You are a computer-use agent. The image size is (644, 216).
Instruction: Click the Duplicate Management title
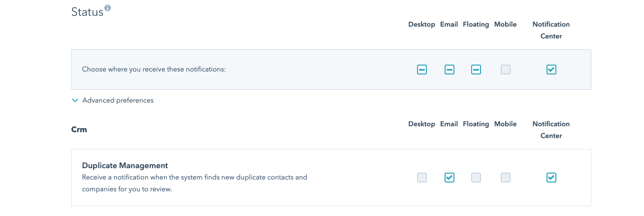click(125, 166)
